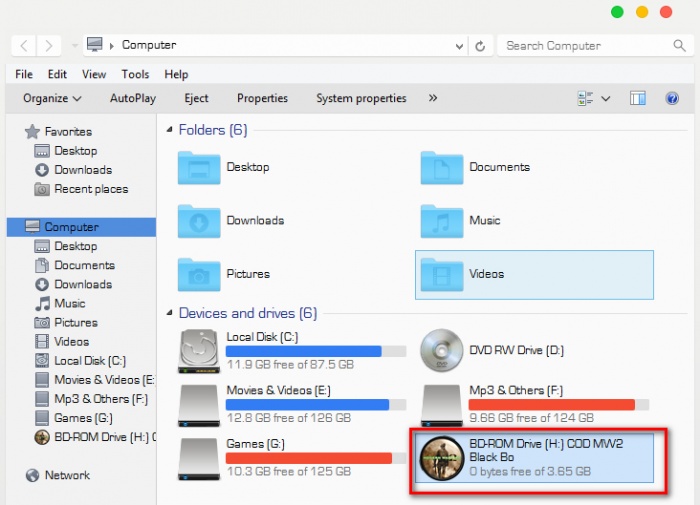Click Mp3 & Others (F:) red usage bar
The image size is (700, 505).
pos(558,405)
